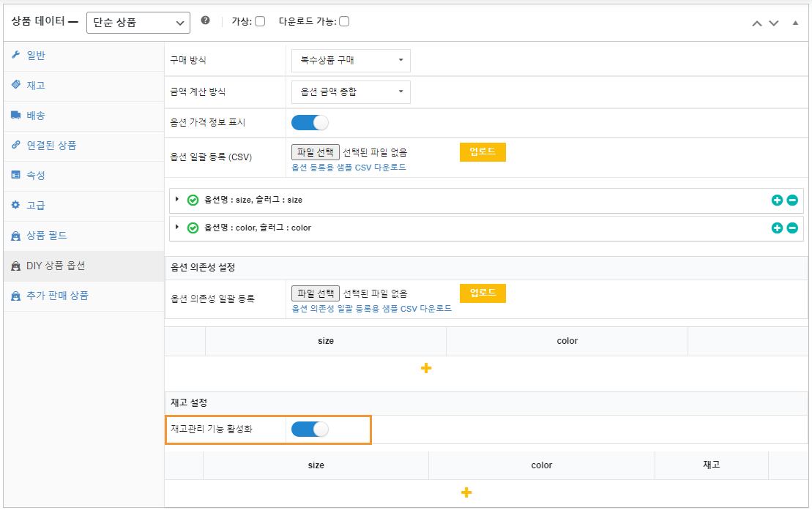Add a row to the stock table
Viewport: 812px width, 510px height.
[x=466, y=492]
